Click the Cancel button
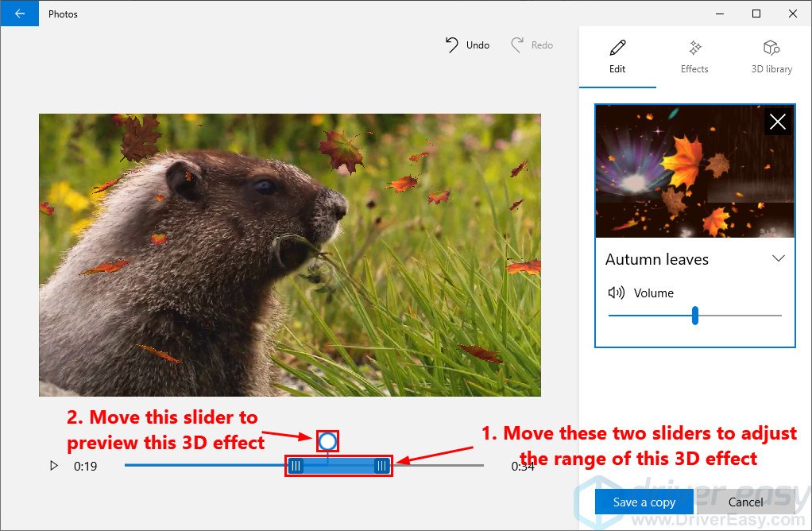The width and height of the screenshot is (812, 531). [x=745, y=502]
